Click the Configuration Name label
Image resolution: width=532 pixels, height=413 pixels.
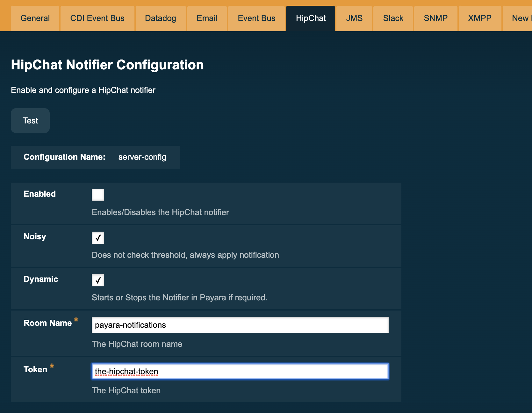[x=64, y=157]
